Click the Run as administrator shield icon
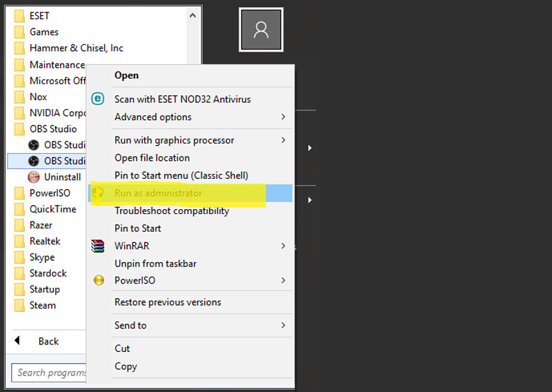 click(x=99, y=193)
